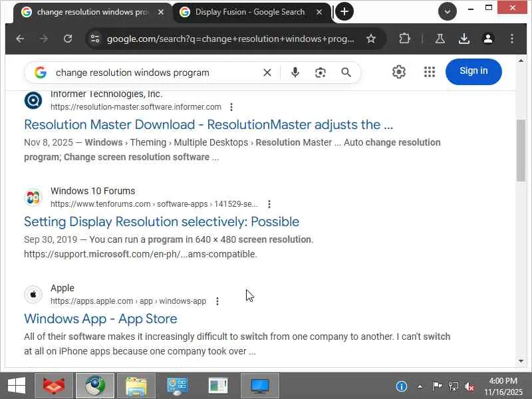Open a new browser tab
The height and width of the screenshot is (399, 532).
(344, 11)
